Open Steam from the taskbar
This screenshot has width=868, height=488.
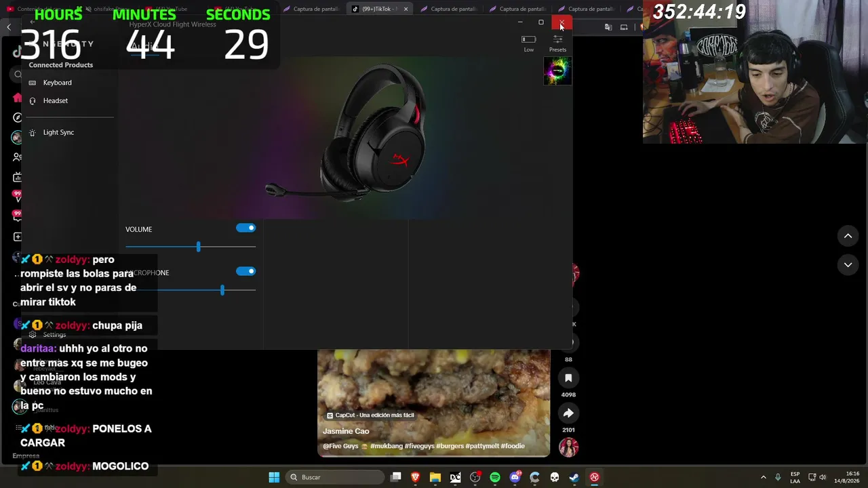point(574,477)
